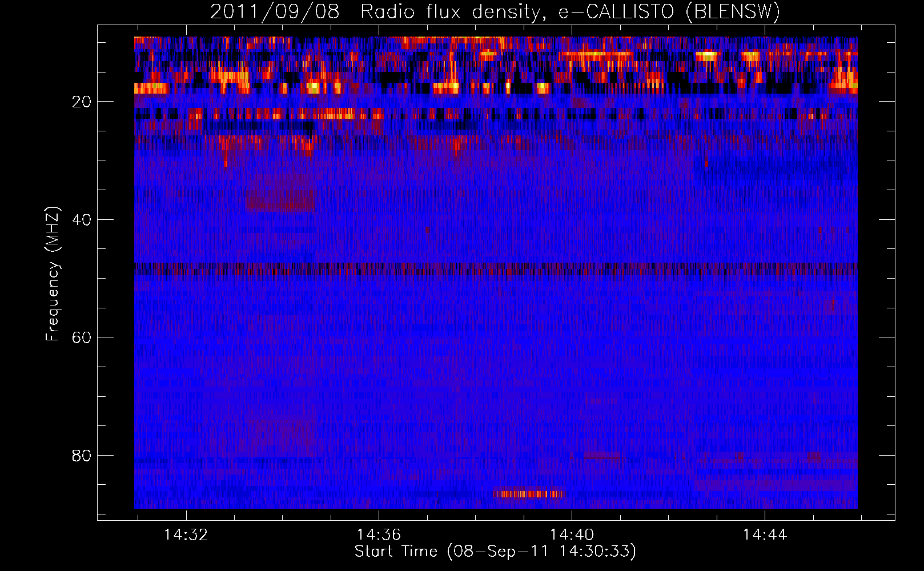Click the date '2011/09/08' in the title
Viewport: 924px width, 571px height.
point(275,12)
